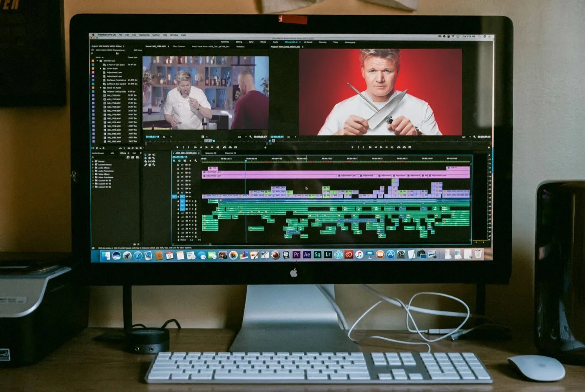Screen dimensions: 585x392
Task: Open timeline wrench display settings
Action: 195,160
